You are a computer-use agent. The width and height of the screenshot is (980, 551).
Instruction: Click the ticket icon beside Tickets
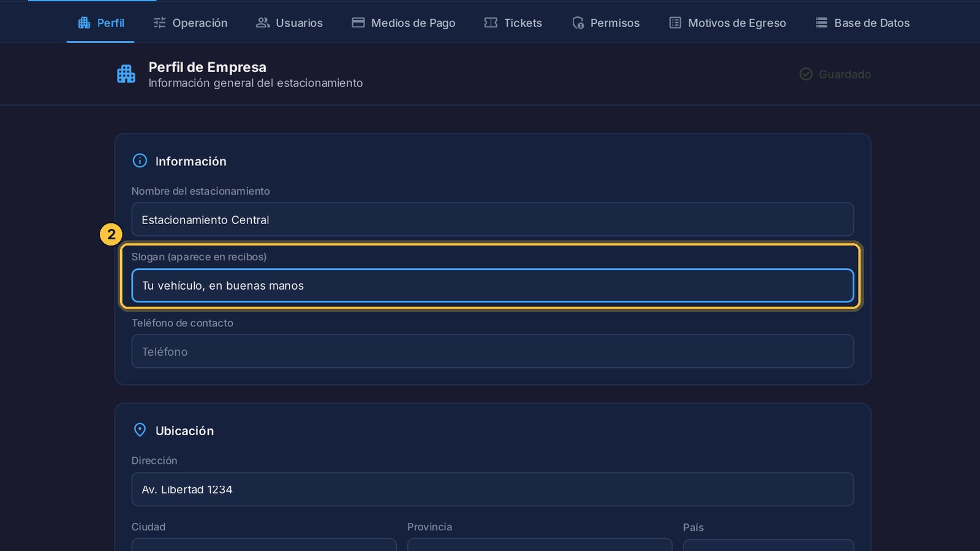tap(491, 23)
